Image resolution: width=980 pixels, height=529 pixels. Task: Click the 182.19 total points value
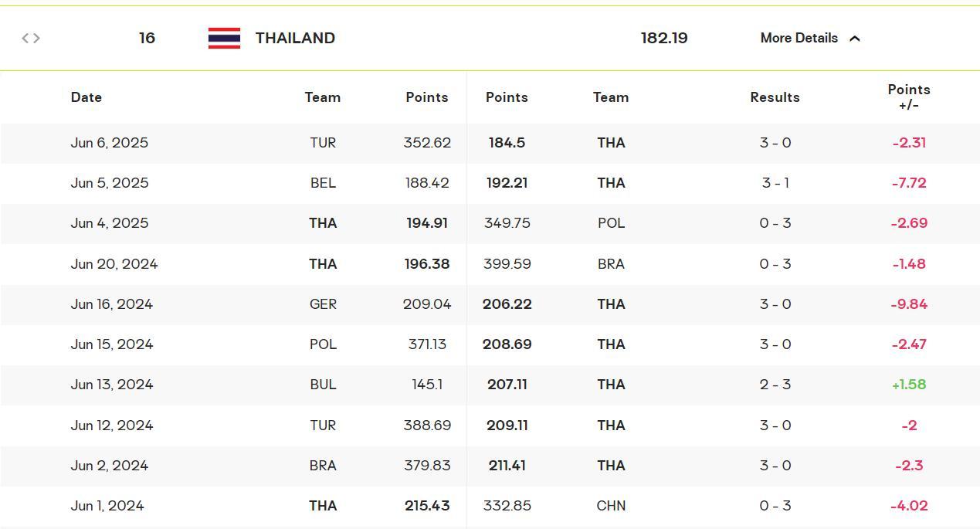[664, 38]
